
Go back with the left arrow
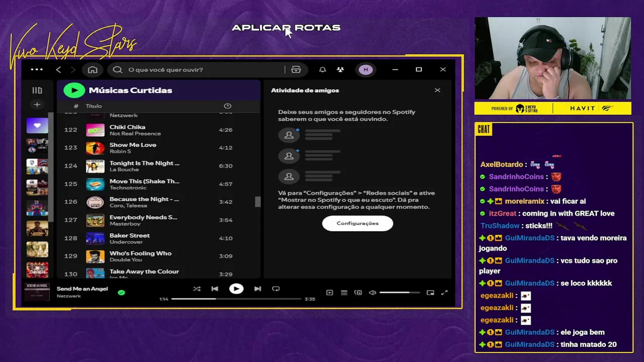pyautogui.click(x=58, y=70)
